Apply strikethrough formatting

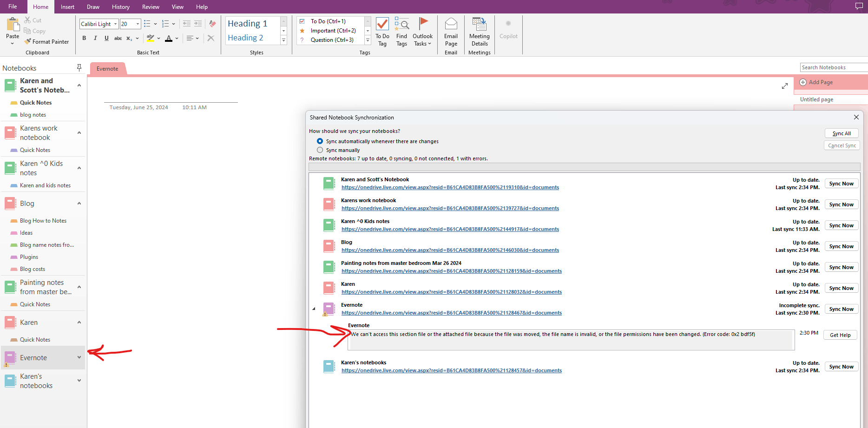click(x=118, y=38)
